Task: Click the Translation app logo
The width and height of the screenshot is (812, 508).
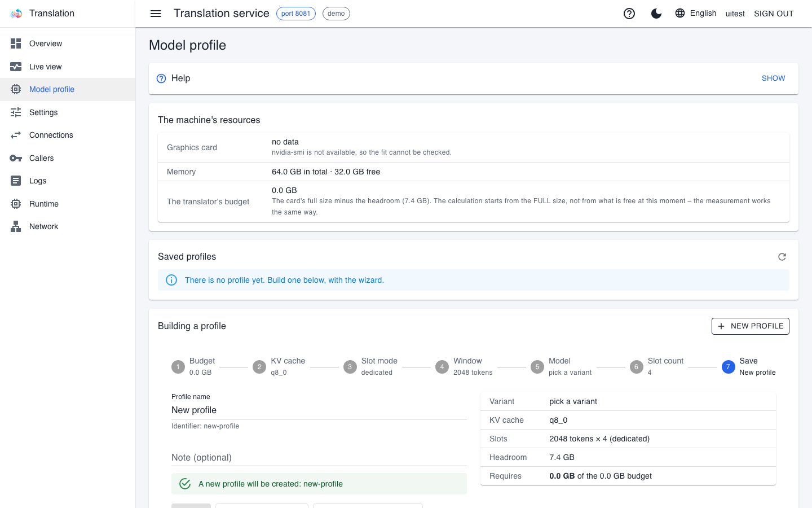Action: click(16, 14)
